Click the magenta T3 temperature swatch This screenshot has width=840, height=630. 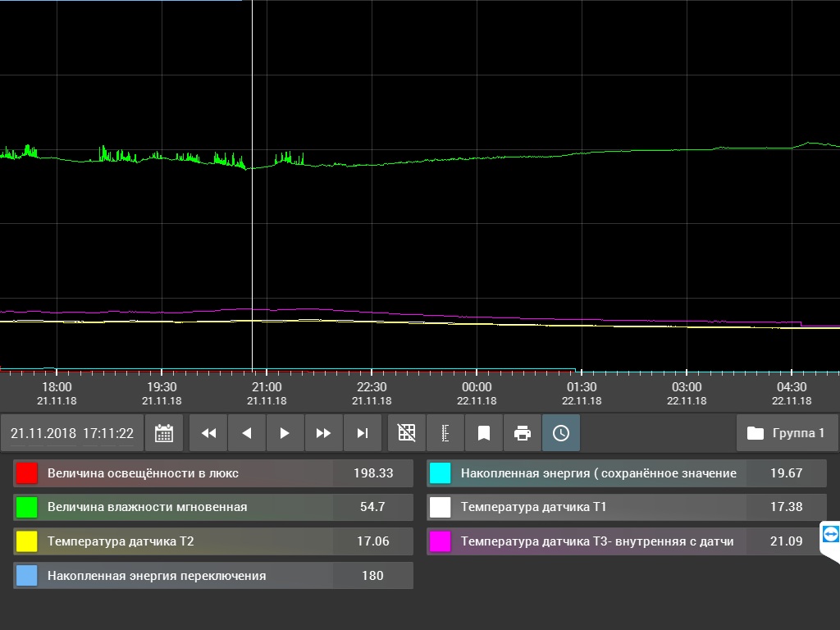click(x=441, y=541)
